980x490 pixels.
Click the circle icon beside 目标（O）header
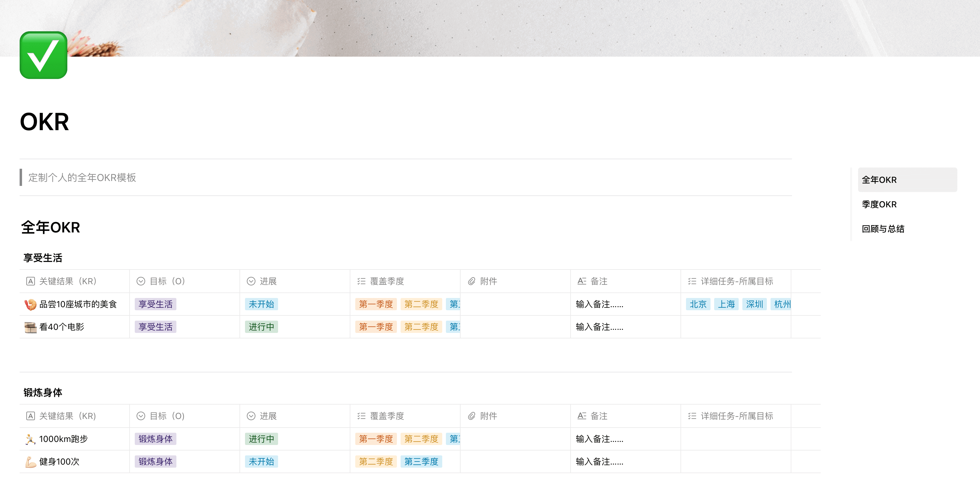(140, 281)
